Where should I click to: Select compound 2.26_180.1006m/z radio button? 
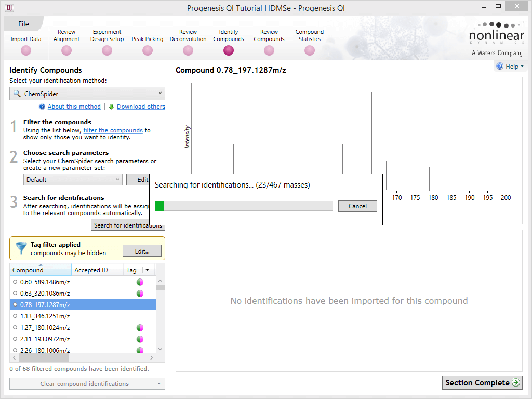point(15,350)
